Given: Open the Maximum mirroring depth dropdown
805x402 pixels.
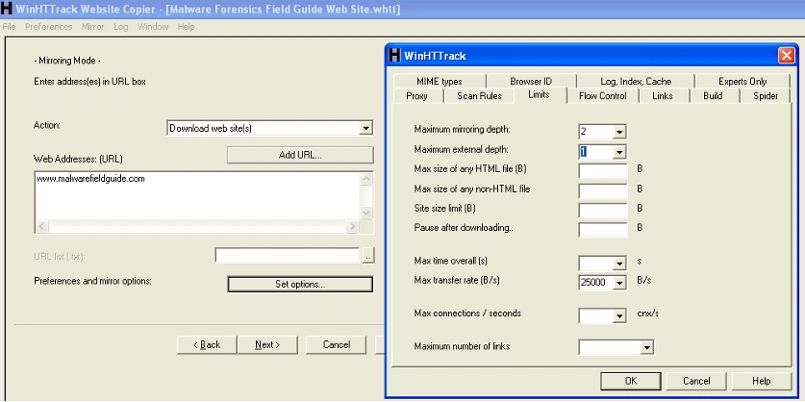Looking at the screenshot, I should click(619, 131).
